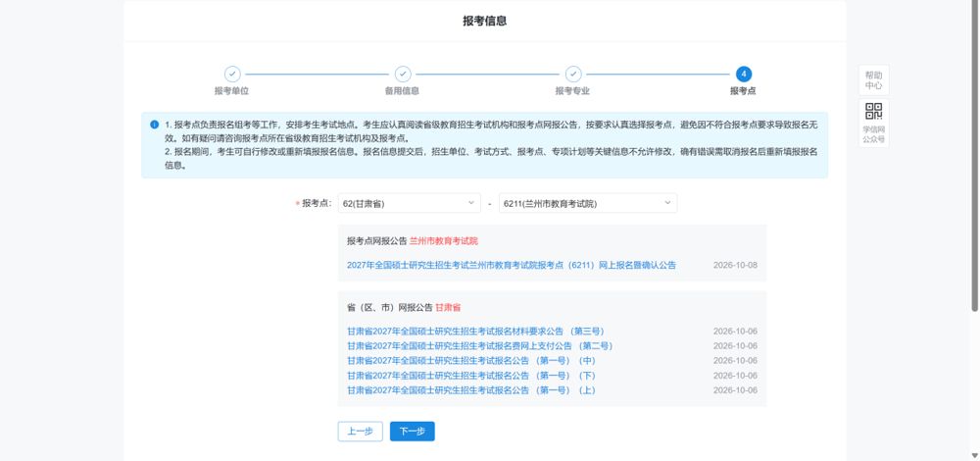Go back with the 上一步 button
This screenshot has width=980, height=461.
[x=360, y=432]
